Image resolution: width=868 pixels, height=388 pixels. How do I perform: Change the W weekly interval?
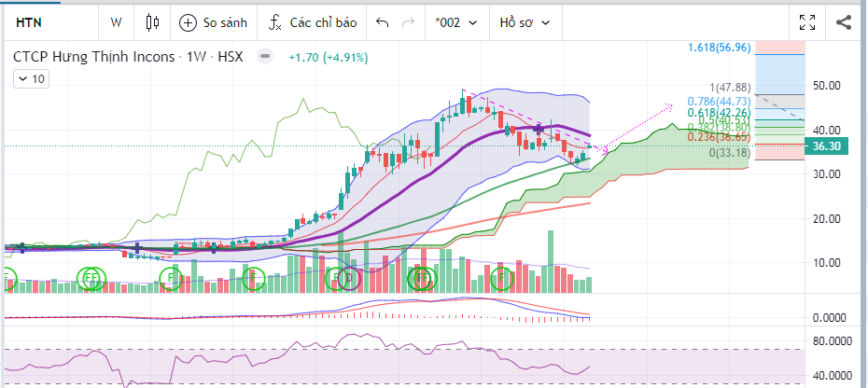pos(116,22)
